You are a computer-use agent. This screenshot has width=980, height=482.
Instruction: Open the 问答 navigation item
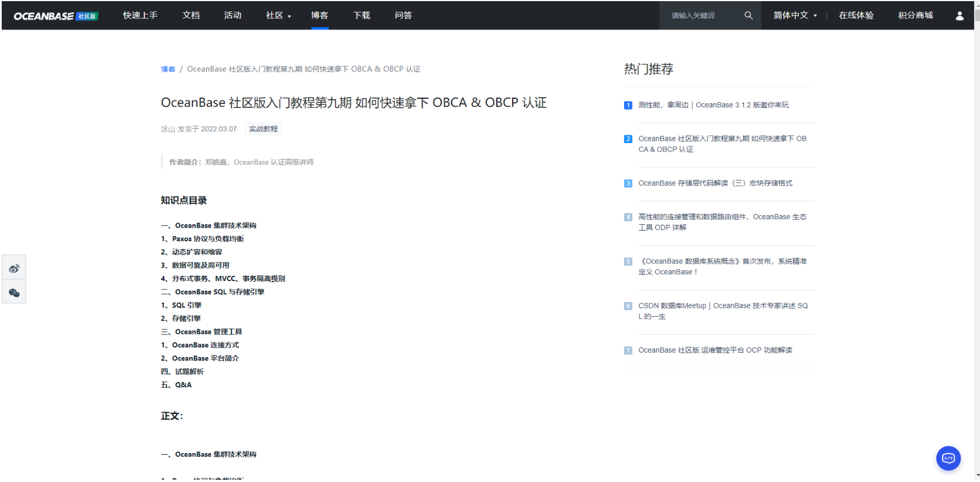(x=403, y=15)
